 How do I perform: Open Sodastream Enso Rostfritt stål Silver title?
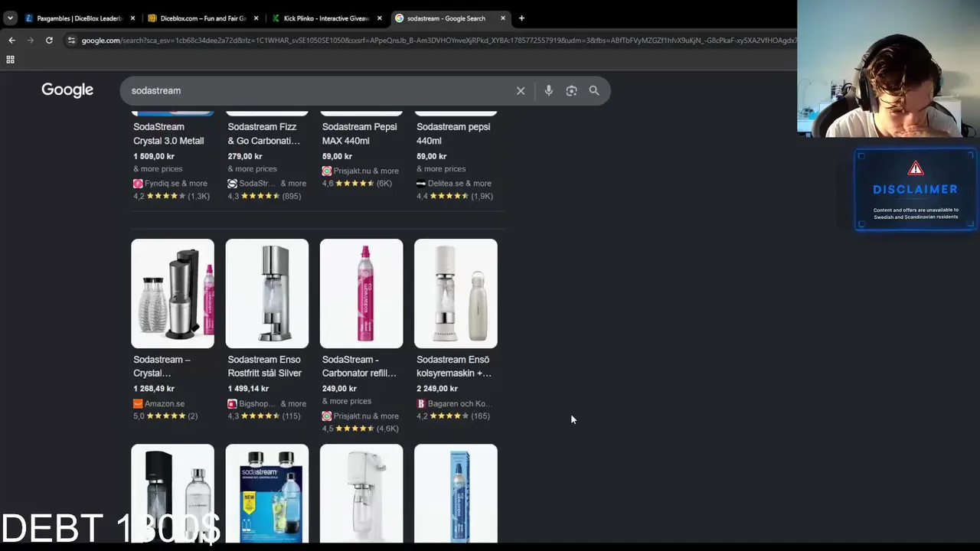265,367
